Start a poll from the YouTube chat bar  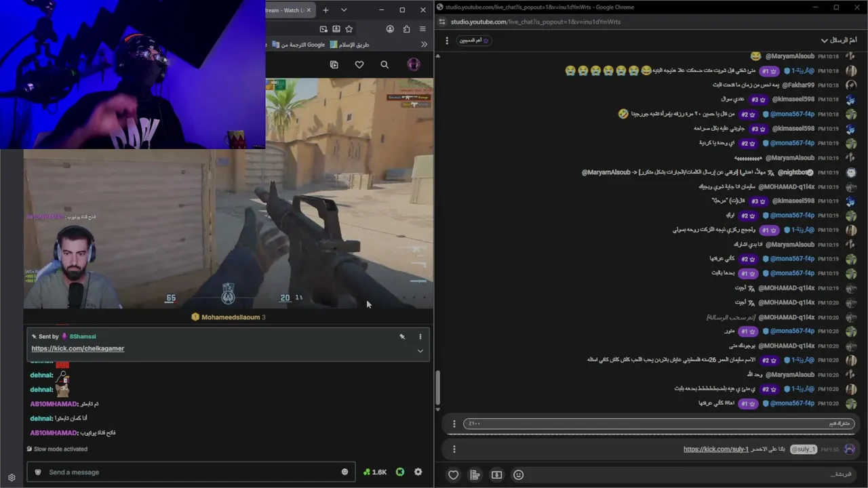[x=475, y=474]
